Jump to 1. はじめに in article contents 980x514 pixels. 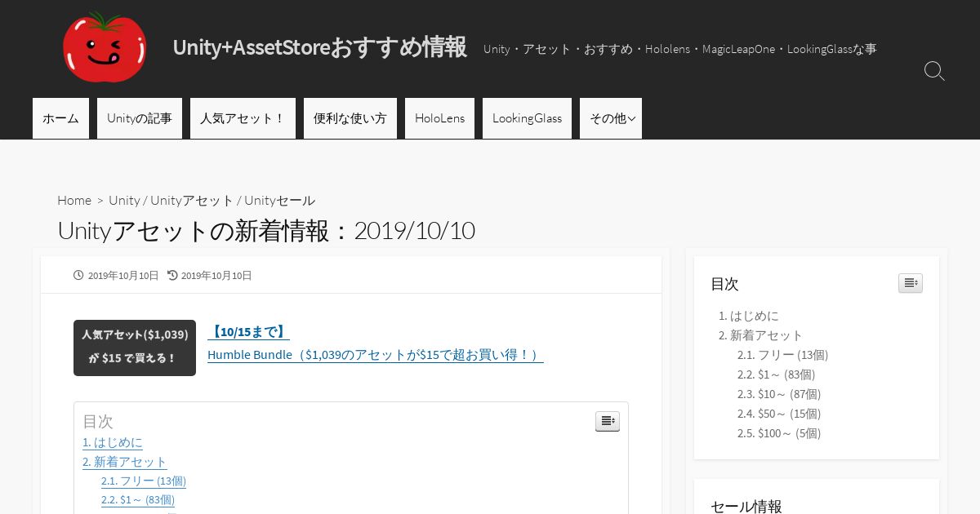112,442
